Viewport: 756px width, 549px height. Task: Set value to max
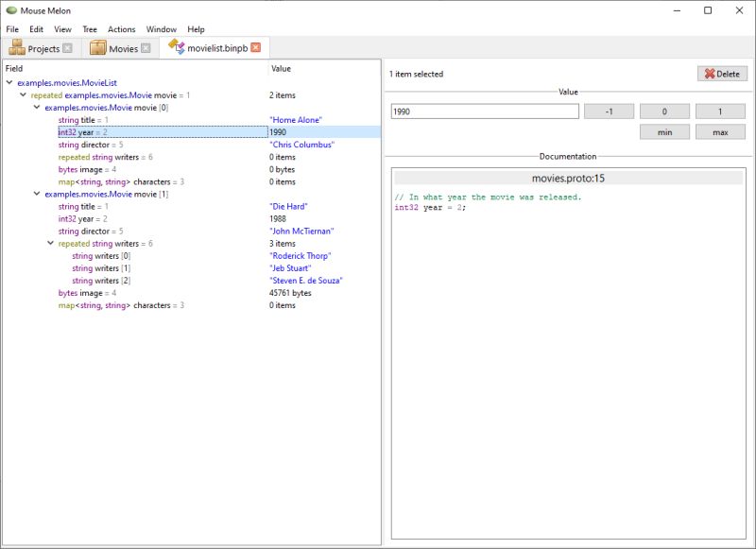(720, 132)
